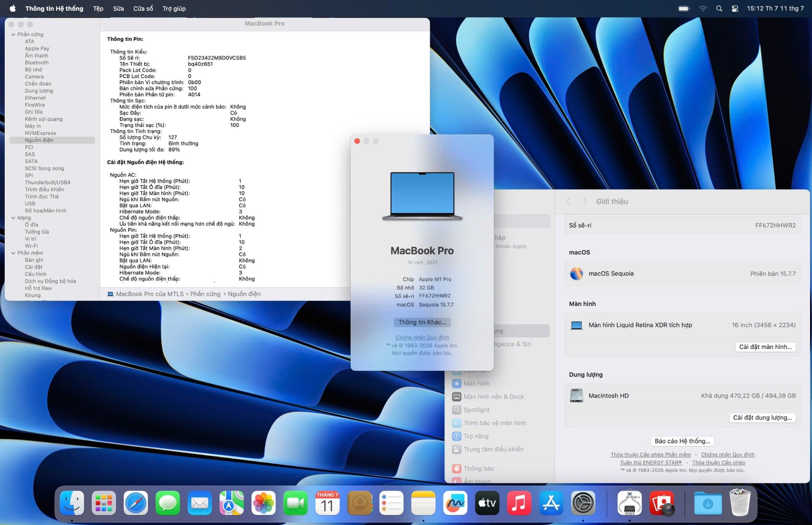Click the battery status icon in the menu bar
Screen dimensions: 812x525
[684, 8]
